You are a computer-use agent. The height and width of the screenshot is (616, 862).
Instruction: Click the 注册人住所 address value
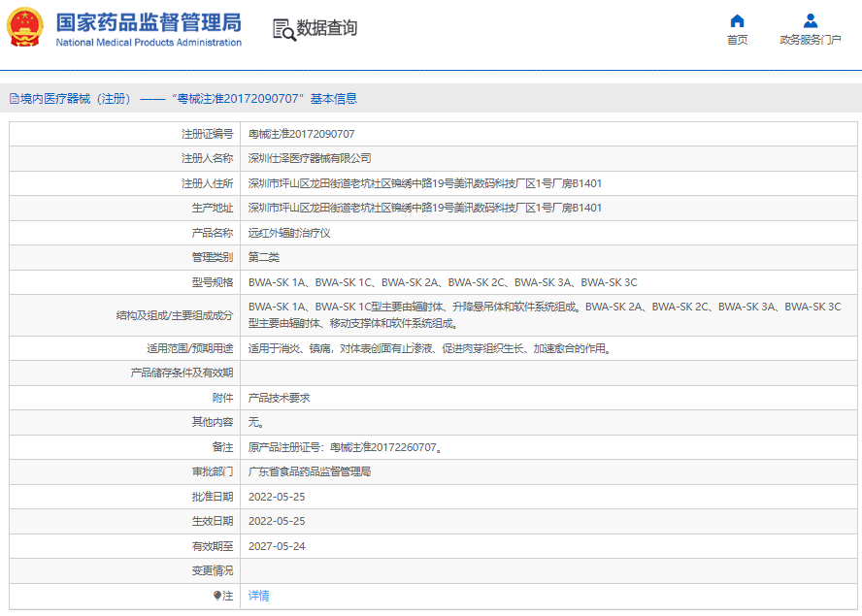[424, 183]
